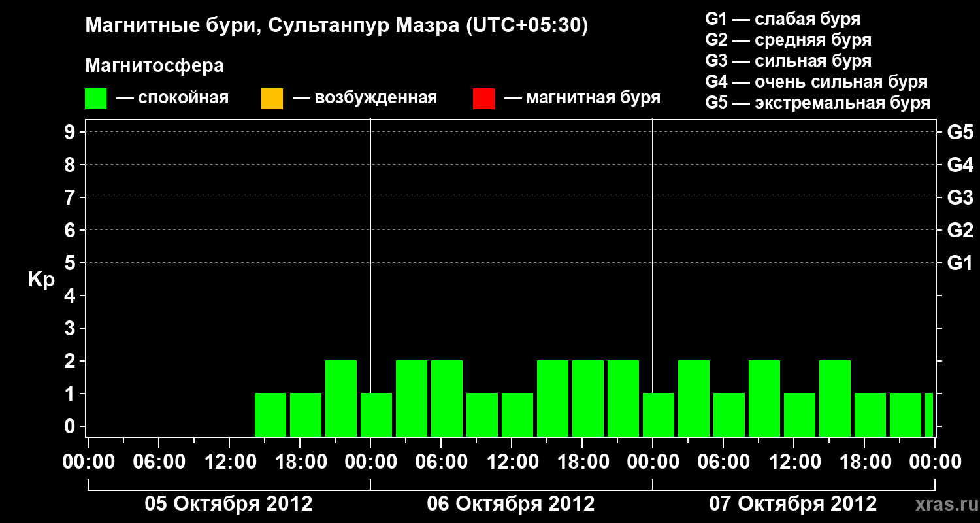Click the right-axis 'G4' storm level label
This screenshot has width=980, height=523.
(x=960, y=165)
